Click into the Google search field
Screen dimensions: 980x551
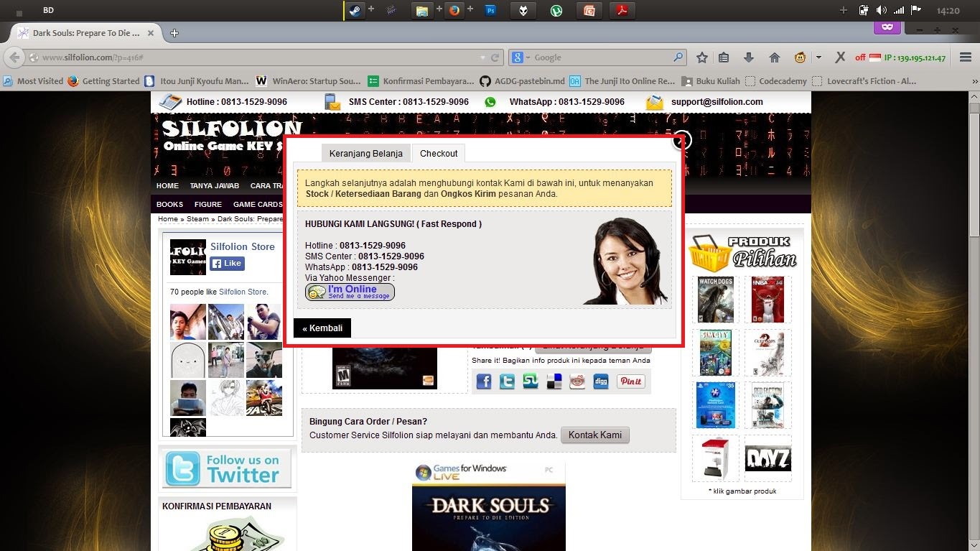pos(602,57)
